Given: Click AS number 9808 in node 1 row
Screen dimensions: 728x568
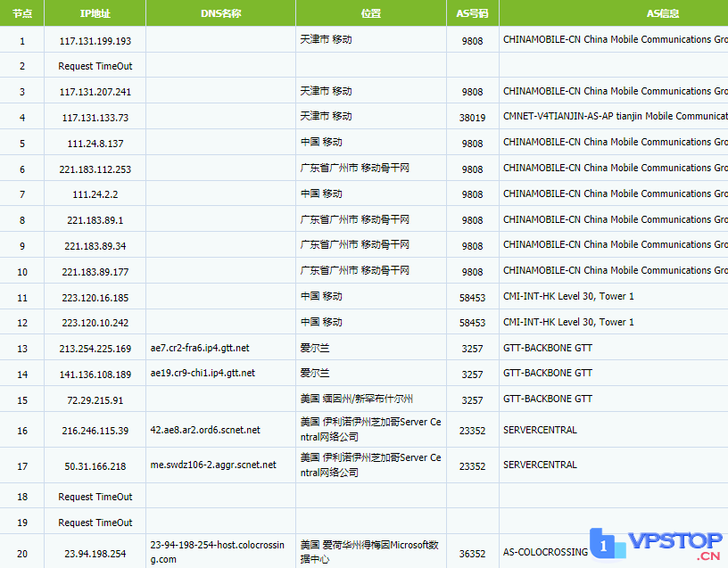Looking at the screenshot, I should tap(472, 41).
